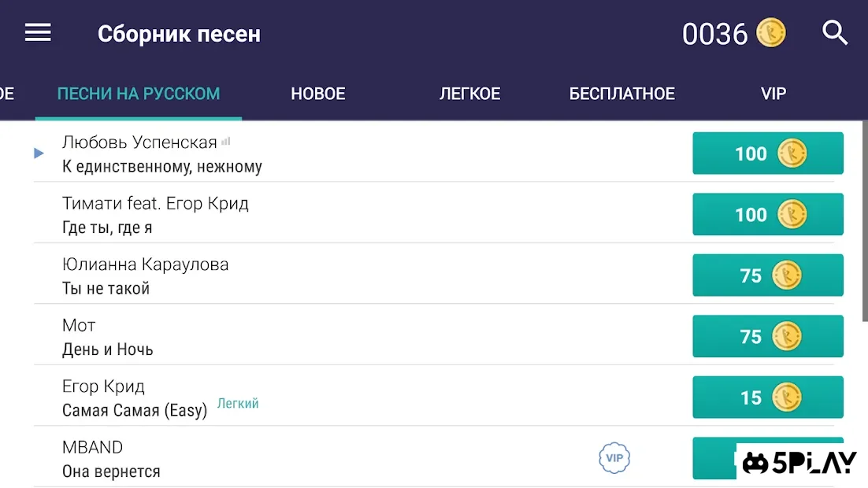Open the НОВОЕ tab
The image size is (868, 488).
318,93
